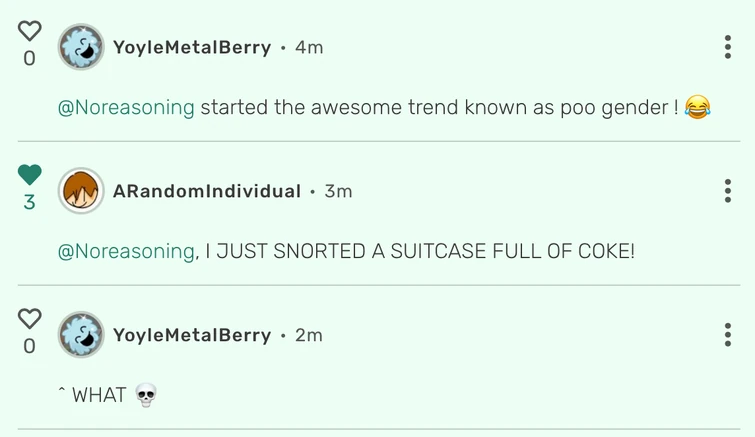Click the 3m timestamp on ARandomIndividual's comment
The image size is (755, 437).
338,191
